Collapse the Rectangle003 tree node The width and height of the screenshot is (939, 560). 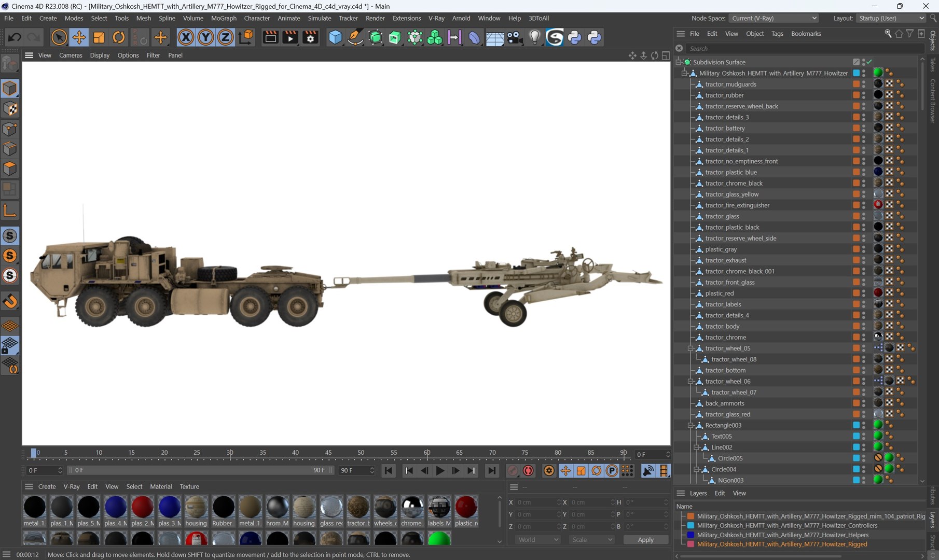tap(691, 426)
